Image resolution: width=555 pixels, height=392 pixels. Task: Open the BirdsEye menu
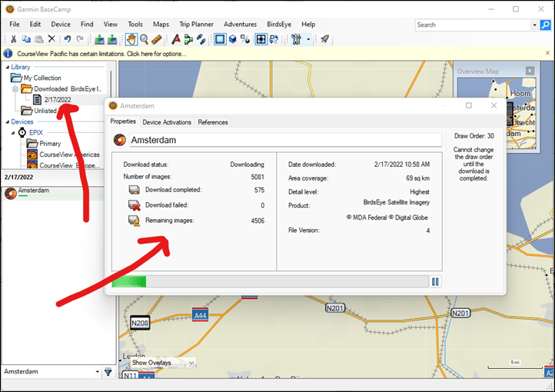pyautogui.click(x=279, y=25)
